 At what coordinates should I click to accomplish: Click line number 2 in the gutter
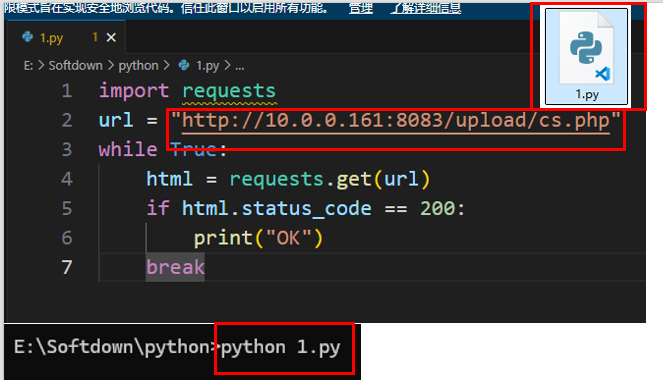click(x=67, y=120)
